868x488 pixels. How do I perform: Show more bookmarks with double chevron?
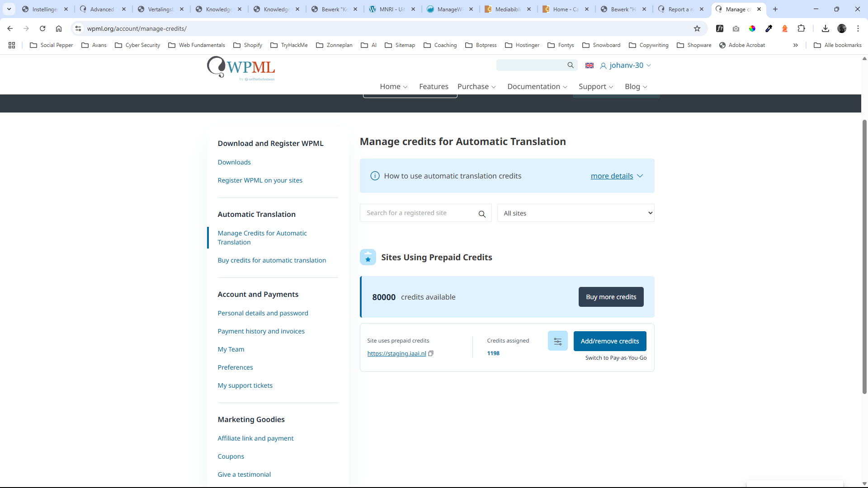tap(796, 45)
